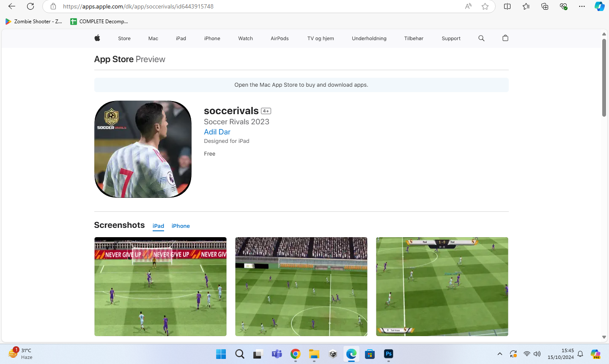
Task: Open the Copilot icon in browser toolbar
Action: coord(599,6)
